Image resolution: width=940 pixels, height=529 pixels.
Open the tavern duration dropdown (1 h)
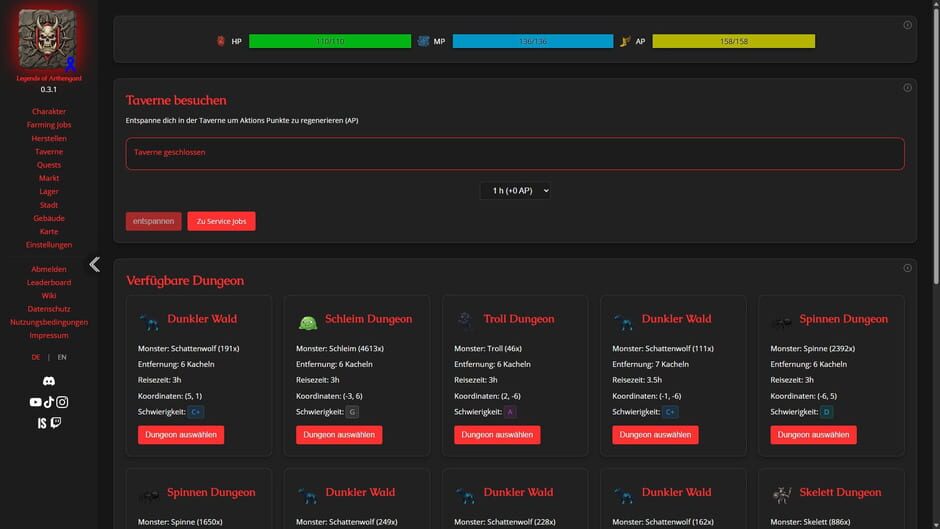515,191
